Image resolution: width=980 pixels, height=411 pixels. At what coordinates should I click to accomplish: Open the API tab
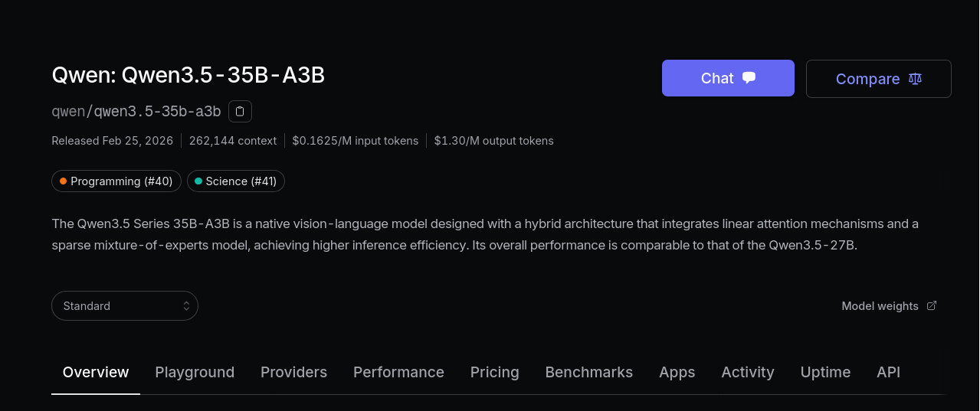(888, 372)
